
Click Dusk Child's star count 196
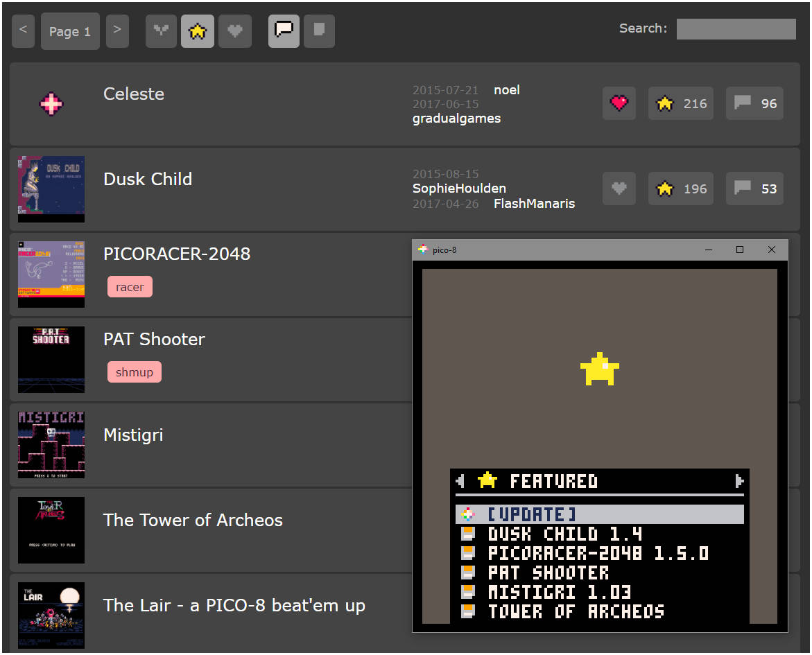click(x=680, y=189)
